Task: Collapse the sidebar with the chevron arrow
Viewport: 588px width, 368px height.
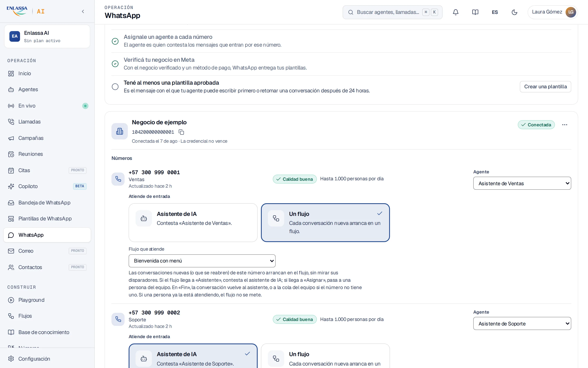Action: coord(83,11)
